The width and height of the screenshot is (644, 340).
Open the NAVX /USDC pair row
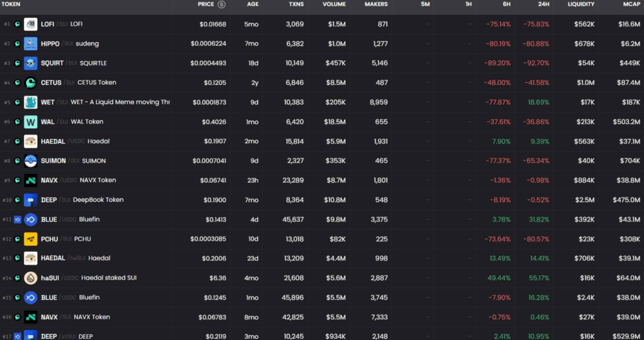pyautogui.click(x=322, y=180)
